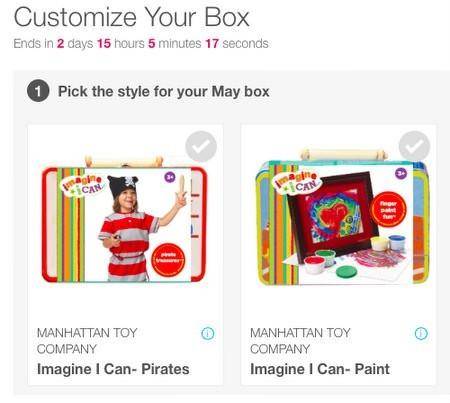The width and height of the screenshot is (450, 403).
Task: Click the purple 3+ badge on Paint box
Action: [x=401, y=173]
